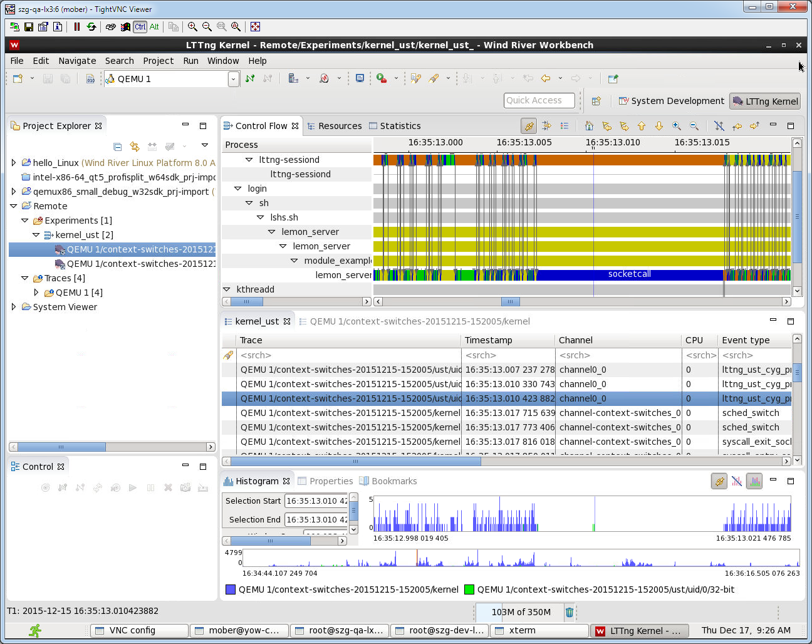Expand the hello_Linux project
Viewport: 812px width, 644px height.
point(14,163)
